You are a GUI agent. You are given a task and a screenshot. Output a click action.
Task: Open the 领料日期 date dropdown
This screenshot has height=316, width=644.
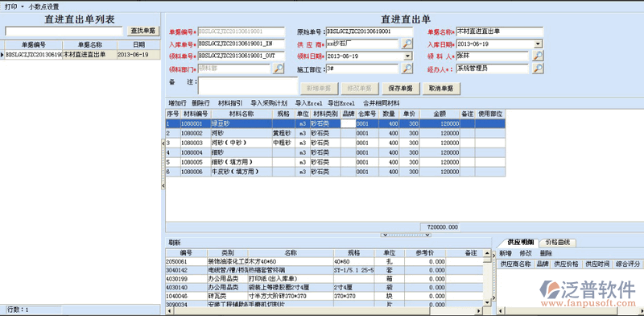click(x=408, y=56)
